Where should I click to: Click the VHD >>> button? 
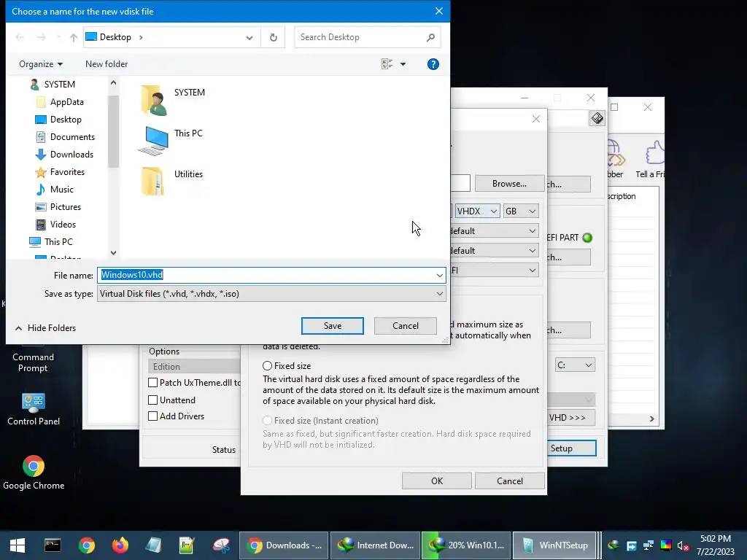(570, 418)
